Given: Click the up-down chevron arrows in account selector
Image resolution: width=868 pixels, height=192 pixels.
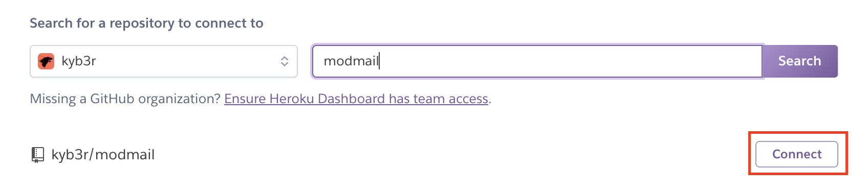Looking at the screenshot, I should pos(285,61).
